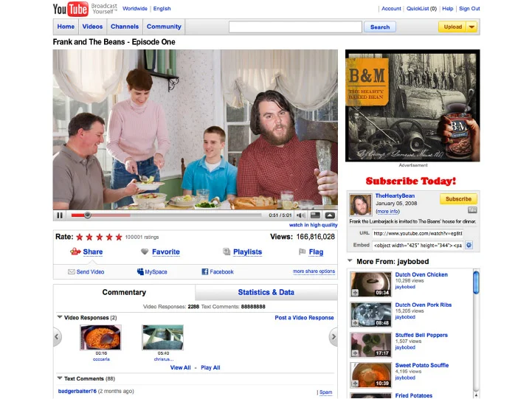The height and width of the screenshot is (399, 532).
Task: Click the first rating star
Action: click(x=80, y=237)
